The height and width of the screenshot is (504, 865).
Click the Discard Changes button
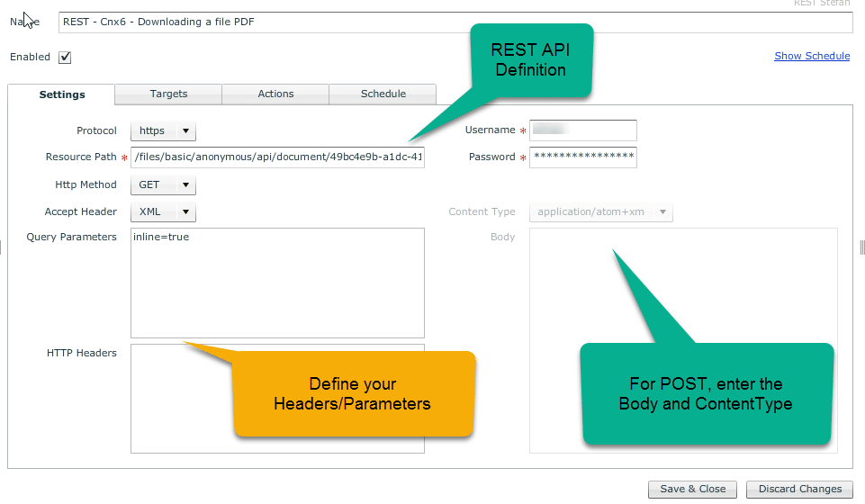coord(799,489)
